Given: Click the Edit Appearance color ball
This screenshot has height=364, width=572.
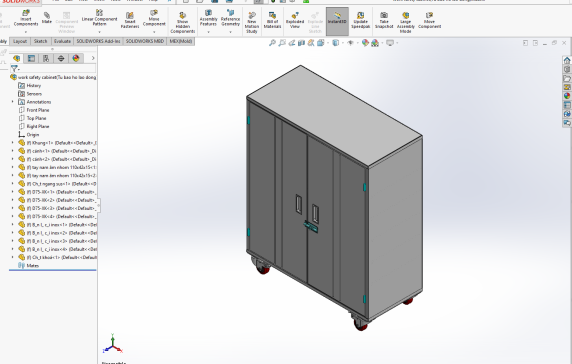Looking at the screenshot, I should (x=365, y=43).
